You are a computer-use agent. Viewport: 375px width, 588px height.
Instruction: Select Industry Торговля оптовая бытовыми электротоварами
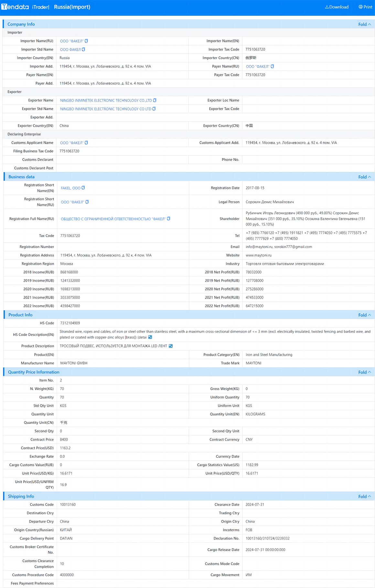click(x=285, y=264)
